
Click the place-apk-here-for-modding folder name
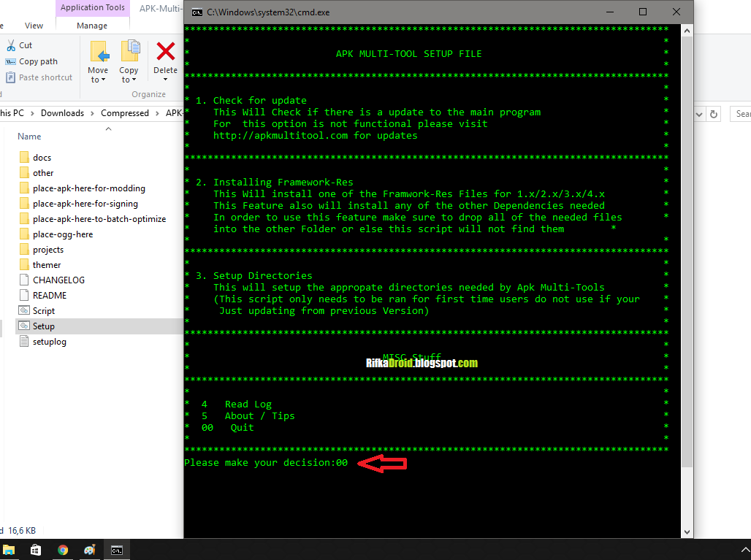[89, 188]
